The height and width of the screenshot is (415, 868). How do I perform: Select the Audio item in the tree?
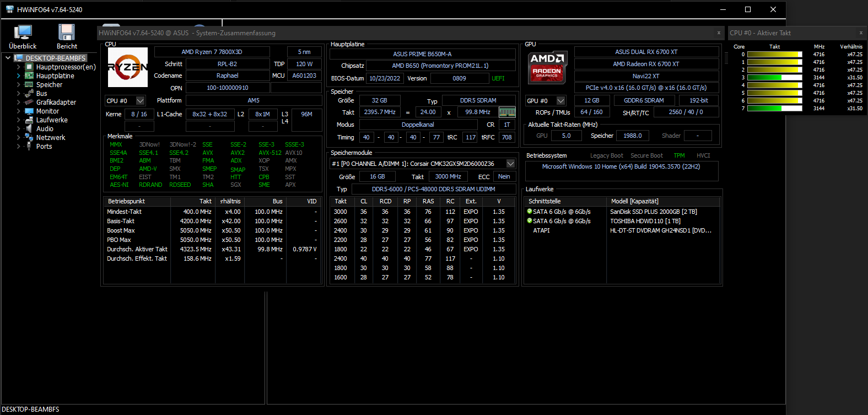(x=45, y=129)
